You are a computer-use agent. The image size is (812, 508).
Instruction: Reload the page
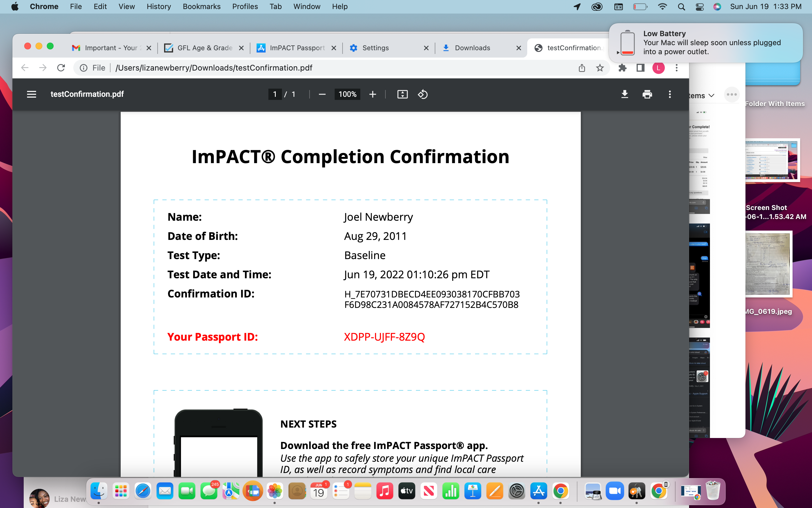click(61, 68)
